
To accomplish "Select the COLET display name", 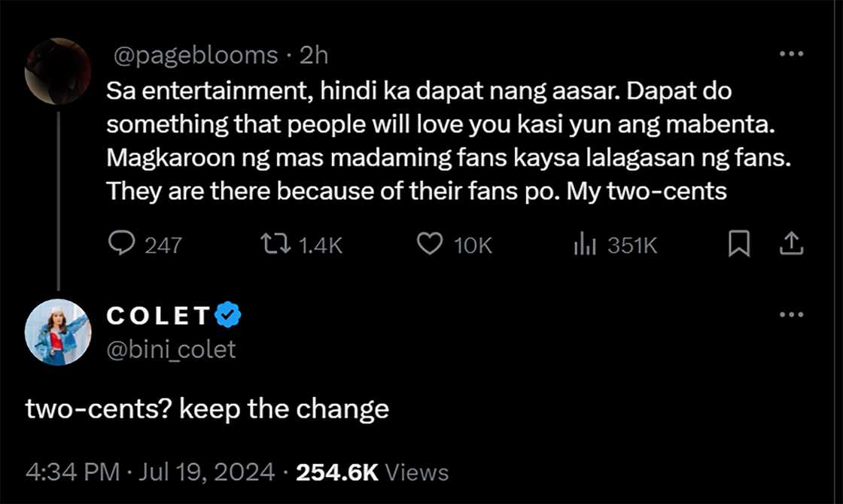I will 158,315.
